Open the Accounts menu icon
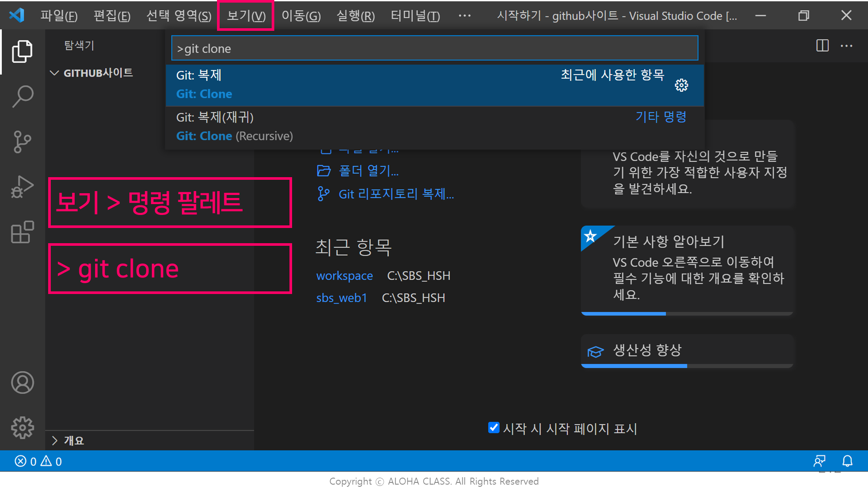This screenshot has width=868, height=492. pos(22,383)
